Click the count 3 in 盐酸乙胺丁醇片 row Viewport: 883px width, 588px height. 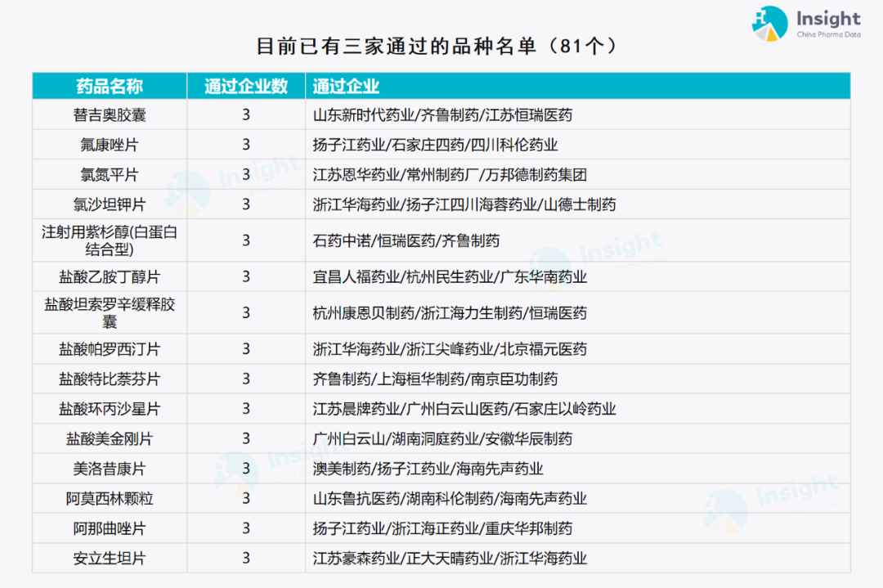[246, 276]
